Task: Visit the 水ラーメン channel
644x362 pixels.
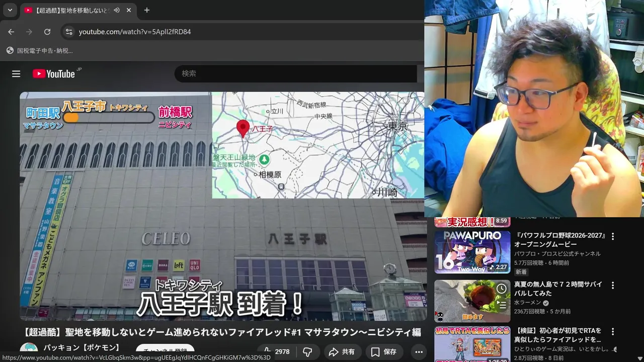Action: 528,303
